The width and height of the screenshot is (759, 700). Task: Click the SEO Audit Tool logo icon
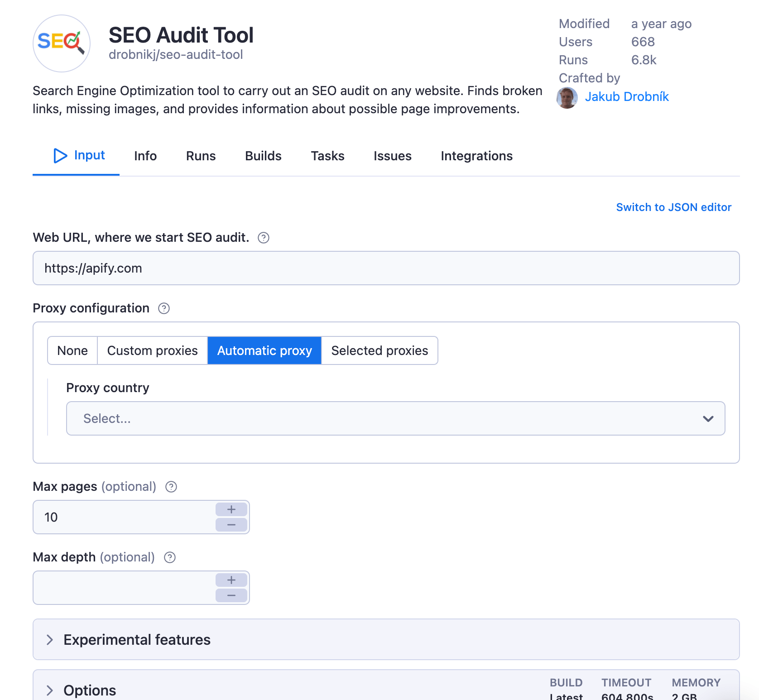[62, 43]
